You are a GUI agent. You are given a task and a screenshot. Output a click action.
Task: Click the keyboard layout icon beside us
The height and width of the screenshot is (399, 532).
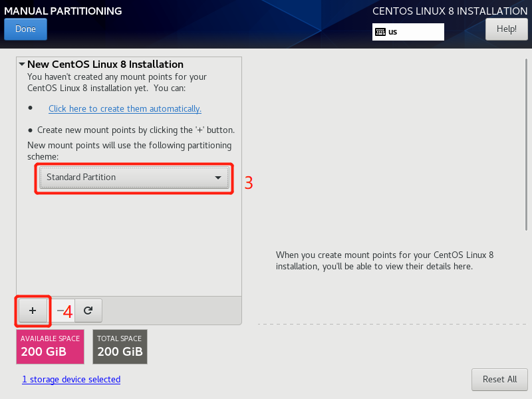(380, 32)
